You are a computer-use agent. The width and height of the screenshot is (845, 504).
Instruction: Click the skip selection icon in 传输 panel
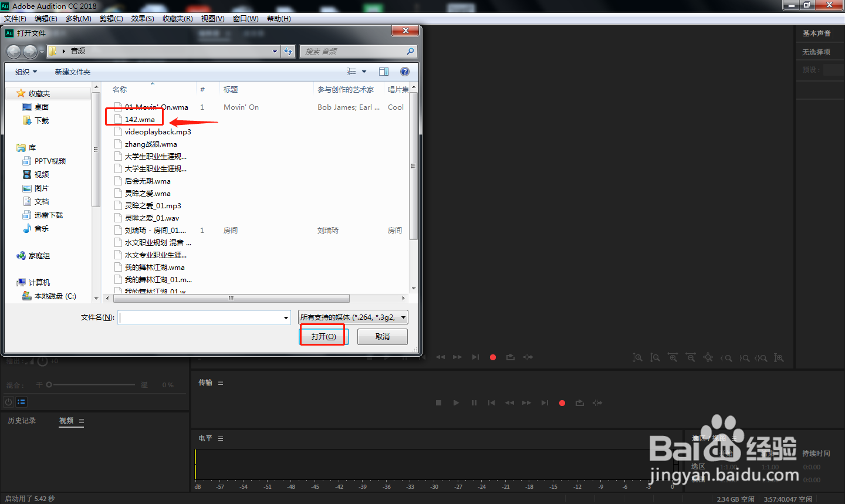597,403
